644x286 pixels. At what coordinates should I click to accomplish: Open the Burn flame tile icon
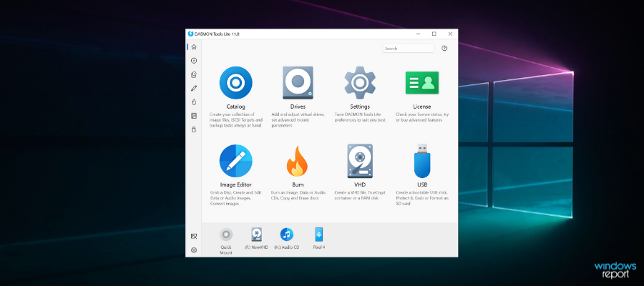pos(298,162)
